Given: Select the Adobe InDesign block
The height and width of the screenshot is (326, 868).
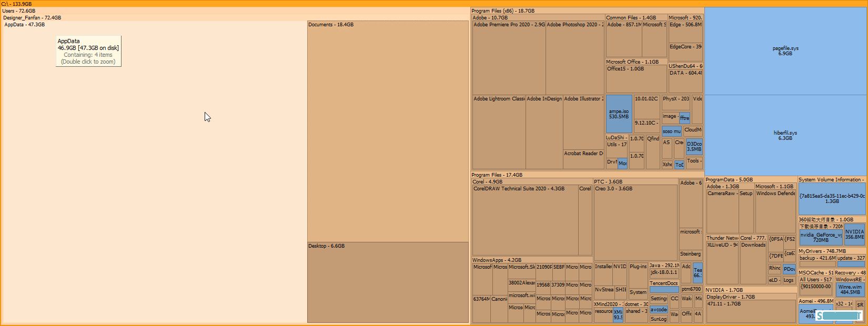Looking at the screenshot, I should pyautogui.click(x=544, y=132).
